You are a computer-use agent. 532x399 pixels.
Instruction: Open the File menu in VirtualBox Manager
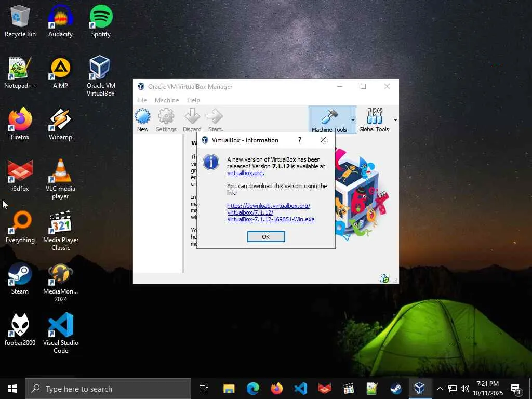(x=142, y=100)
